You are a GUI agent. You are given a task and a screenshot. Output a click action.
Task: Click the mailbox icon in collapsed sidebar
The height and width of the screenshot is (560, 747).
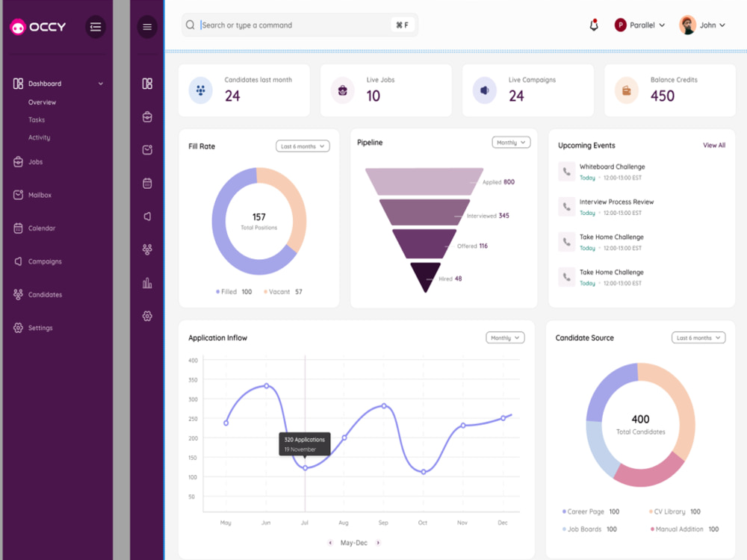coord(147,150)
